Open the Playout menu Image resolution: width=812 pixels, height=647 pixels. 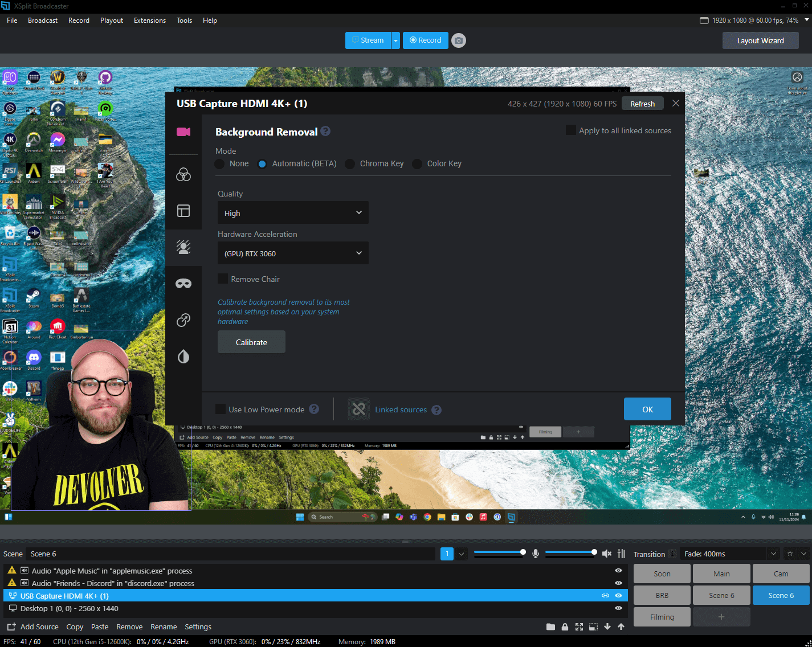112,20
